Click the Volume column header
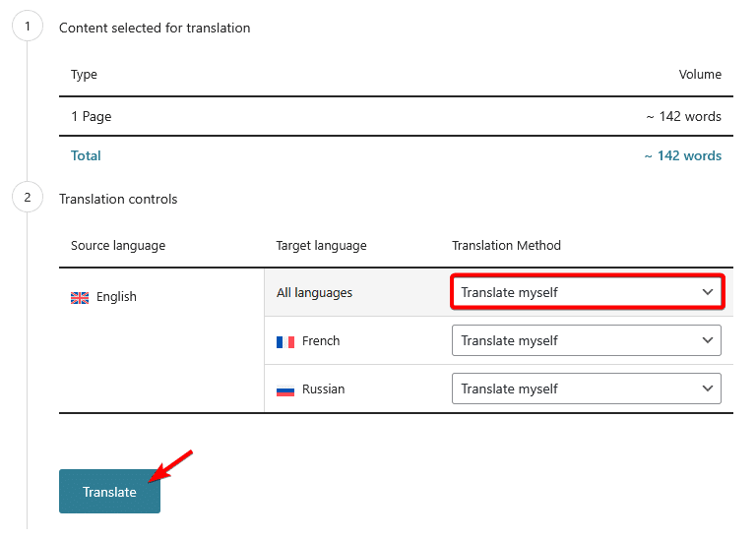 pos(700,75)
